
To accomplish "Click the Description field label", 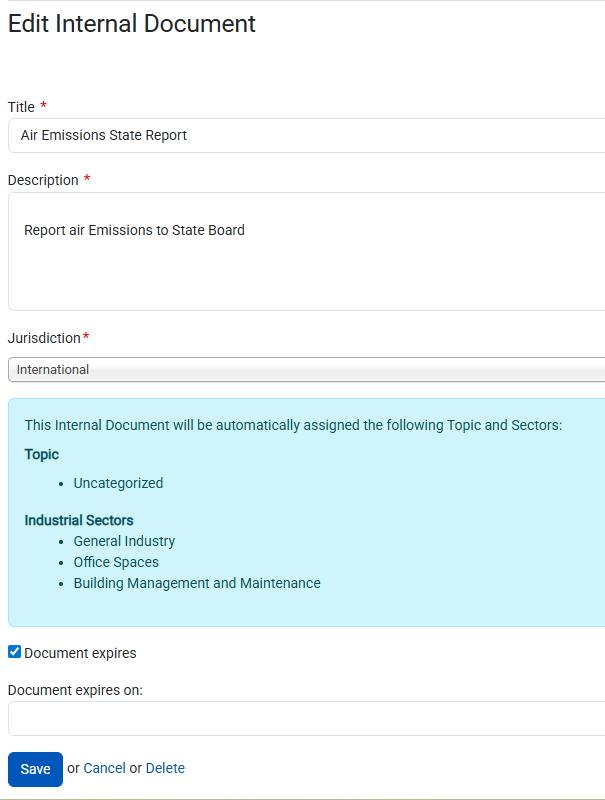I will click(43, 180).
